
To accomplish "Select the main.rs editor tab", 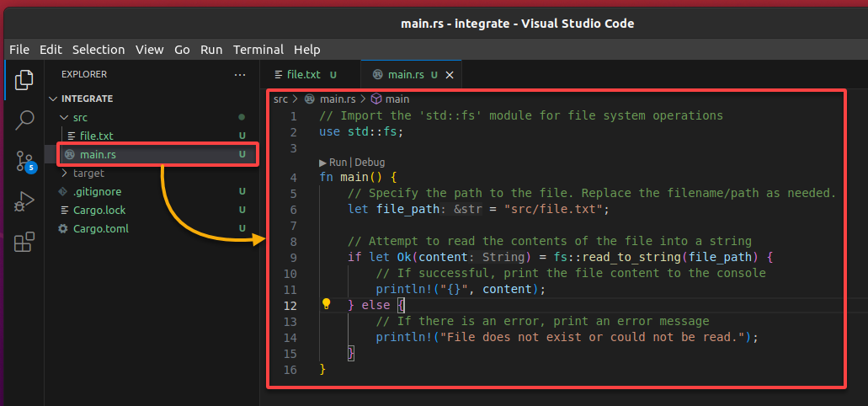I will (x=411, y=75).
